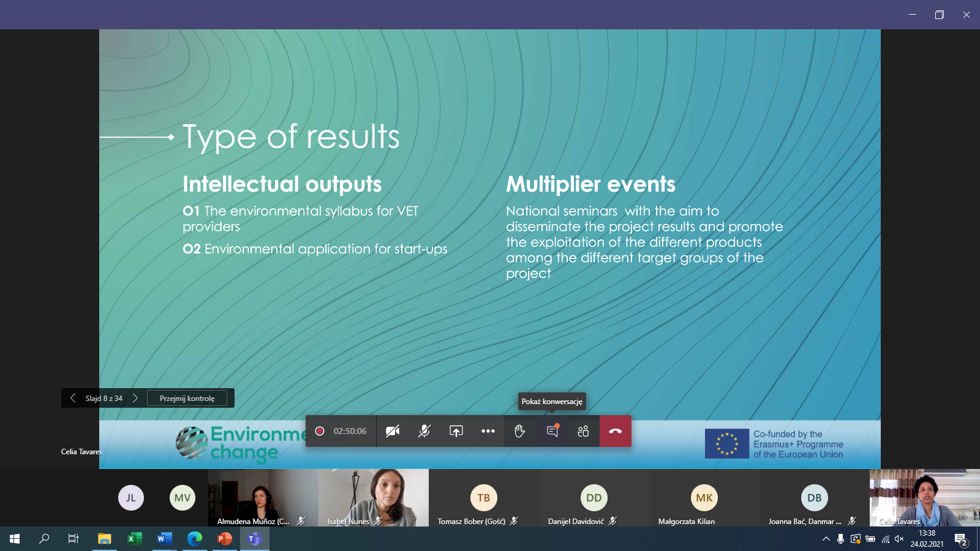The width and height of the screenshot is (980, 551).
Task: Click the Przejmij kontrolę button
Action: [187, 398]
